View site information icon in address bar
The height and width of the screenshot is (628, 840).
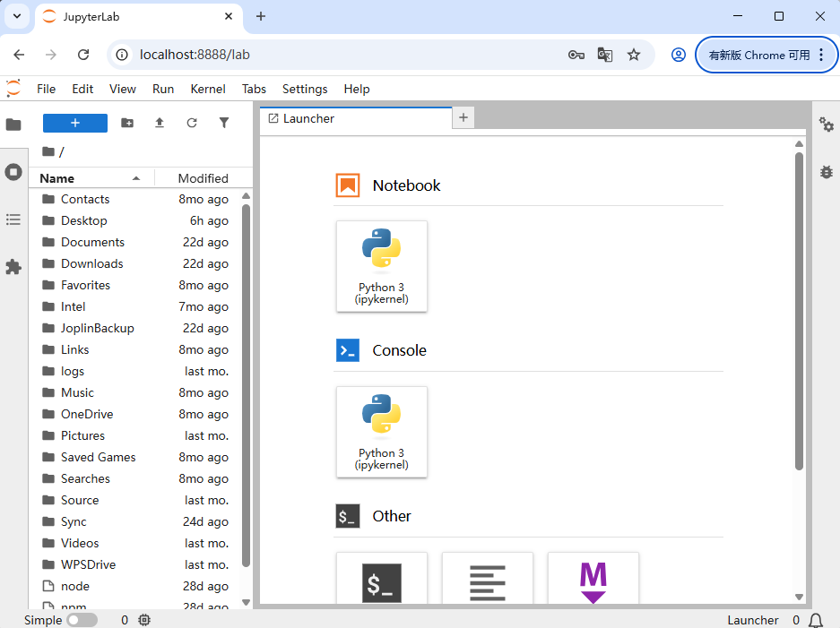coord(122,55)
